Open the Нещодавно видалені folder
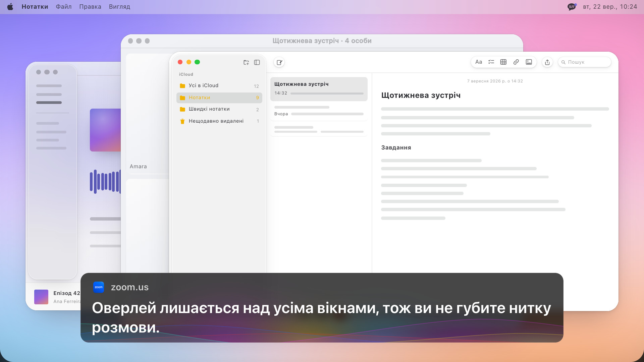 [x=219, y=121]
